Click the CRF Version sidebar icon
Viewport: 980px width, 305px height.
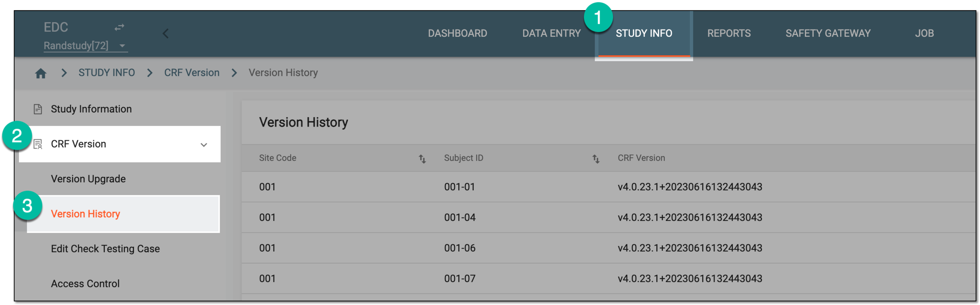click(x=38, y=144)
